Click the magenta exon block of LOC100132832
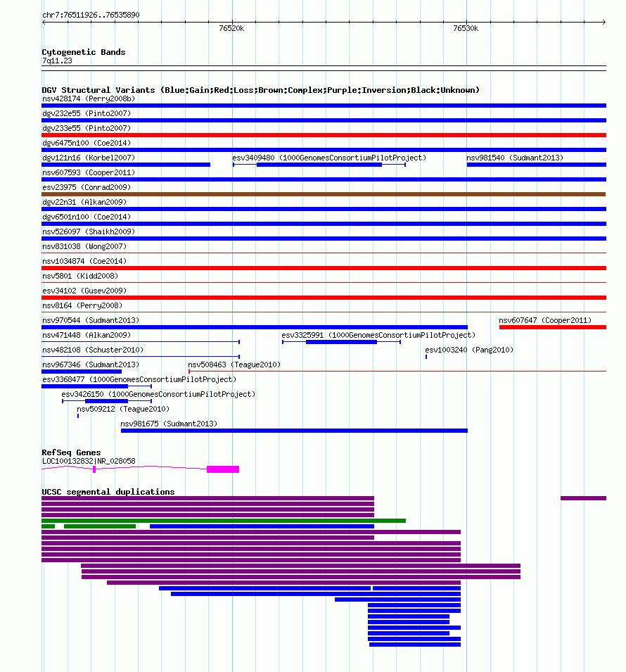 223,469
